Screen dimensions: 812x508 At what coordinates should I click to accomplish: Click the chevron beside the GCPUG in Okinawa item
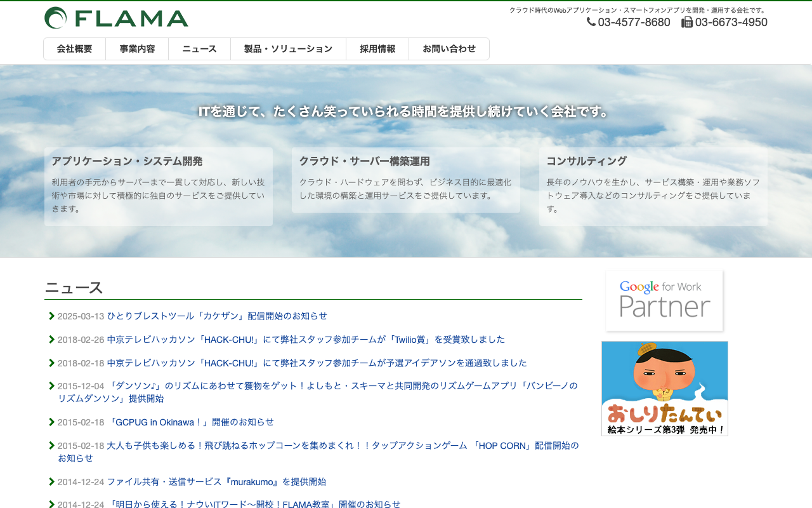tap(51, 422)
